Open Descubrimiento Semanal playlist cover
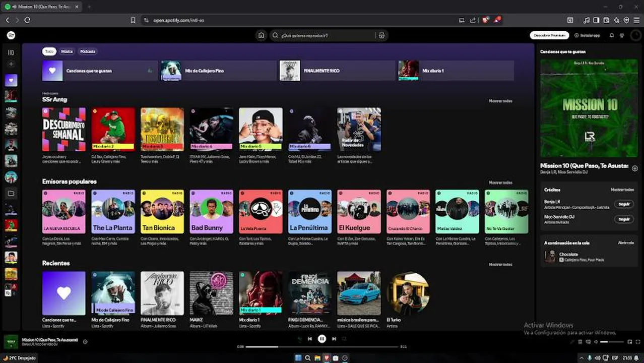 point(63,130)
